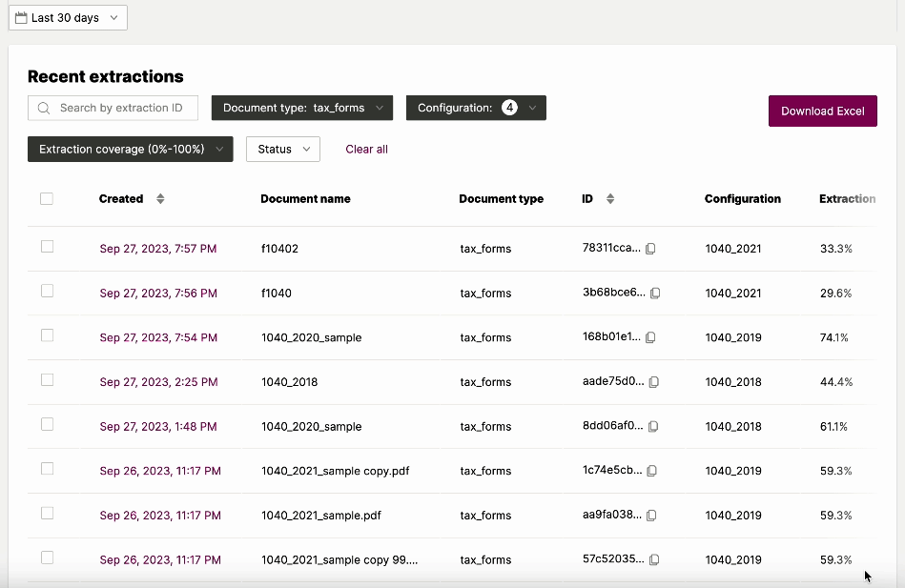Screen dimensions: 905x588
Task: Sort the table by Created column
Action: (160, 198)
